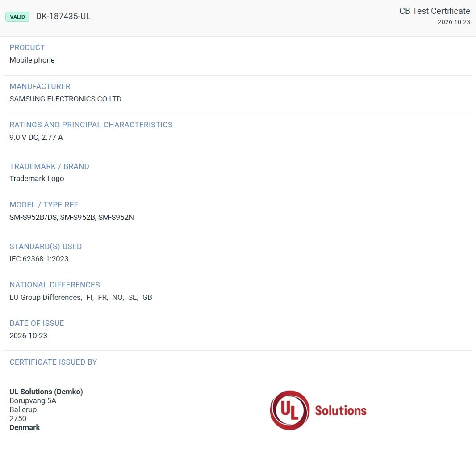This screenshot has height=451, width=476.
Task: Click the PRODUCT section label
Action: [27, 47]
